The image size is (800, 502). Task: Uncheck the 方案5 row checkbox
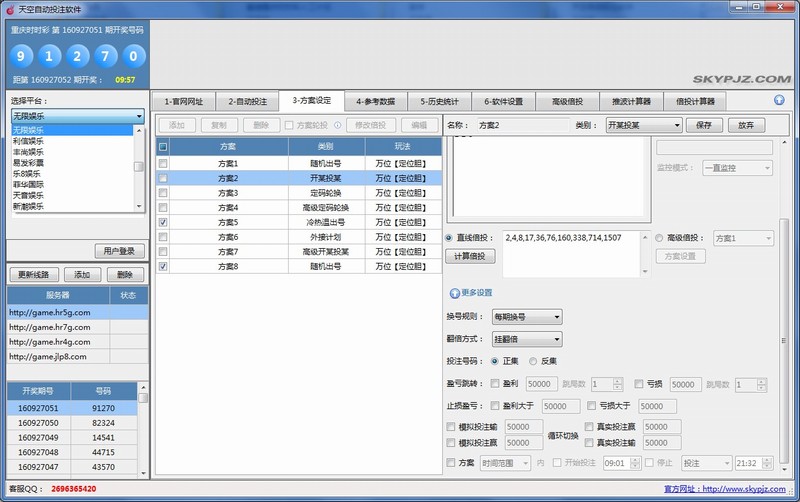click(163, 222)
